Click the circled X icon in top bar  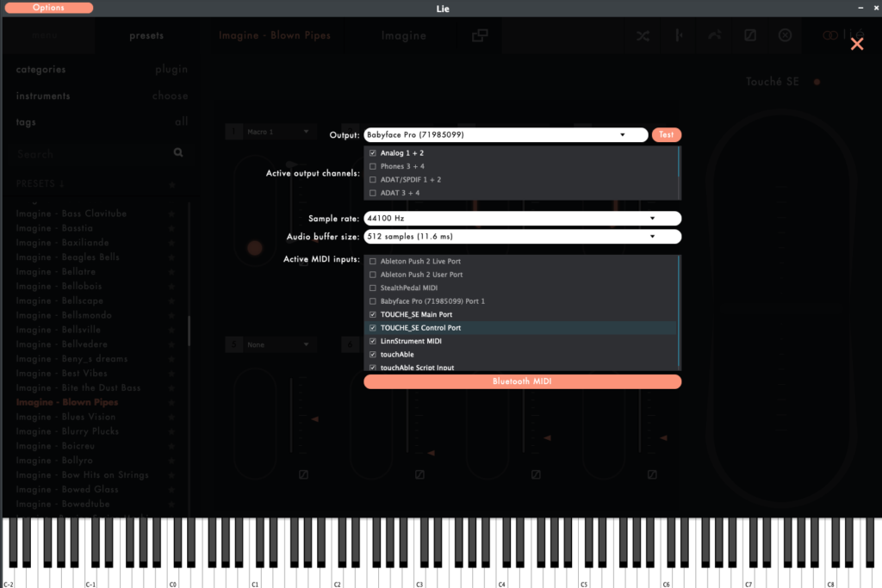click(785, 35)
